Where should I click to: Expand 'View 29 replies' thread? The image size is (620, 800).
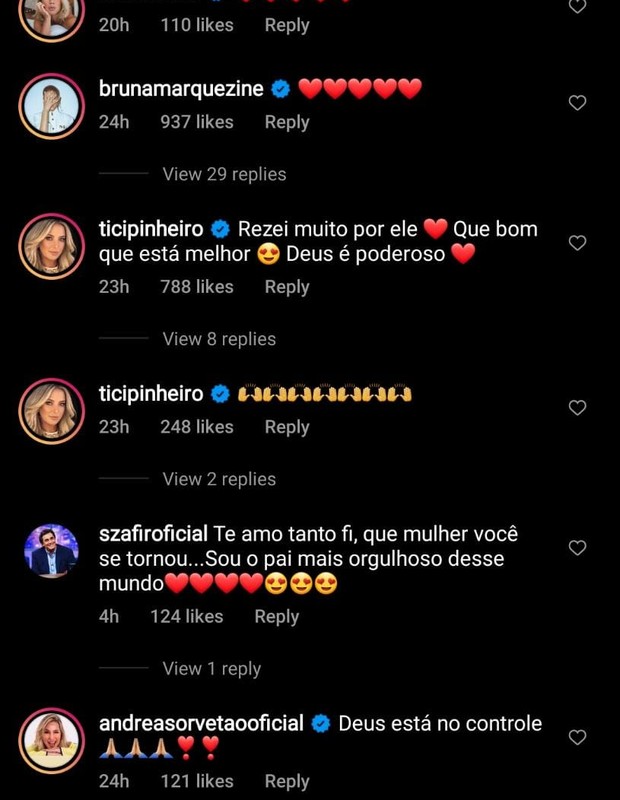click(x=224, y=174)
